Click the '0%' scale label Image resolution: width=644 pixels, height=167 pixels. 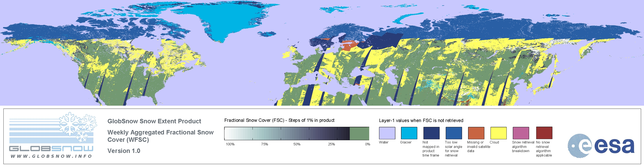click(367, 144)
